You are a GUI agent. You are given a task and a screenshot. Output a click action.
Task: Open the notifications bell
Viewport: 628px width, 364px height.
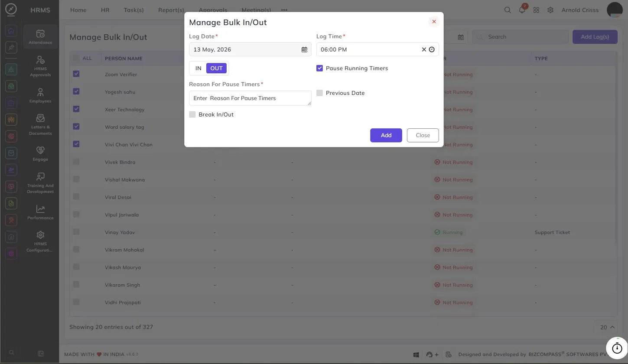(522, 10)
